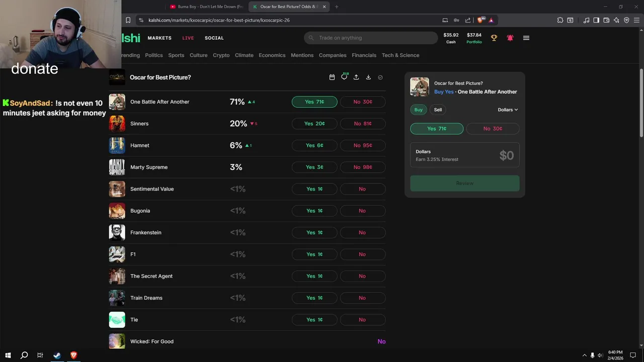Select Yes 71¢ in the order panel
This screenshot has height=362, width=644.
coord(437,129)
